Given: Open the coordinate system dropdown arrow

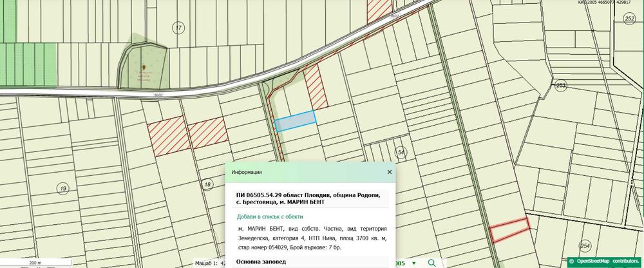Looking at the screenshot, I should point(413,263).
